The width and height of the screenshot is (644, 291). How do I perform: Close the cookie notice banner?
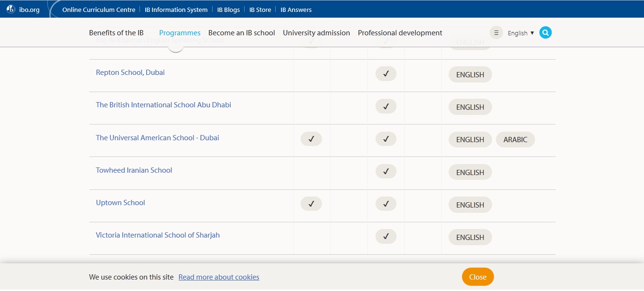coord(478,277)
